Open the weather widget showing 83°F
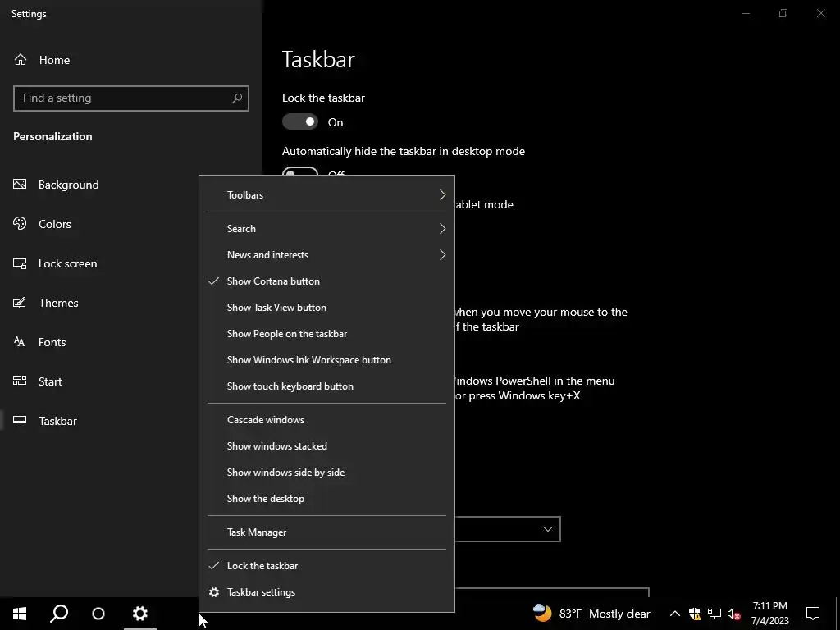 pyautogui.click(x=591, y=614)
